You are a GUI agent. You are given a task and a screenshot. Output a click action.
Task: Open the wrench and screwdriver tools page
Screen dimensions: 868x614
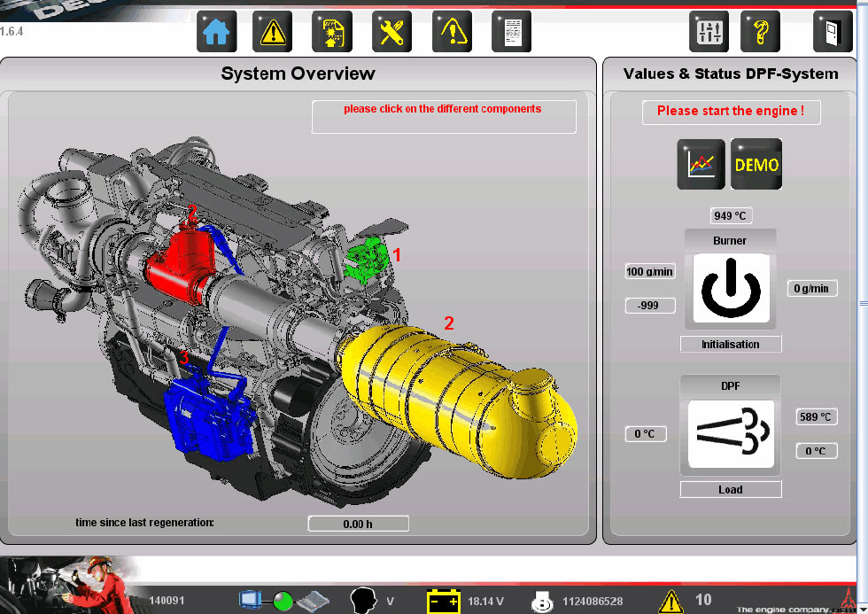pos(391,32)
